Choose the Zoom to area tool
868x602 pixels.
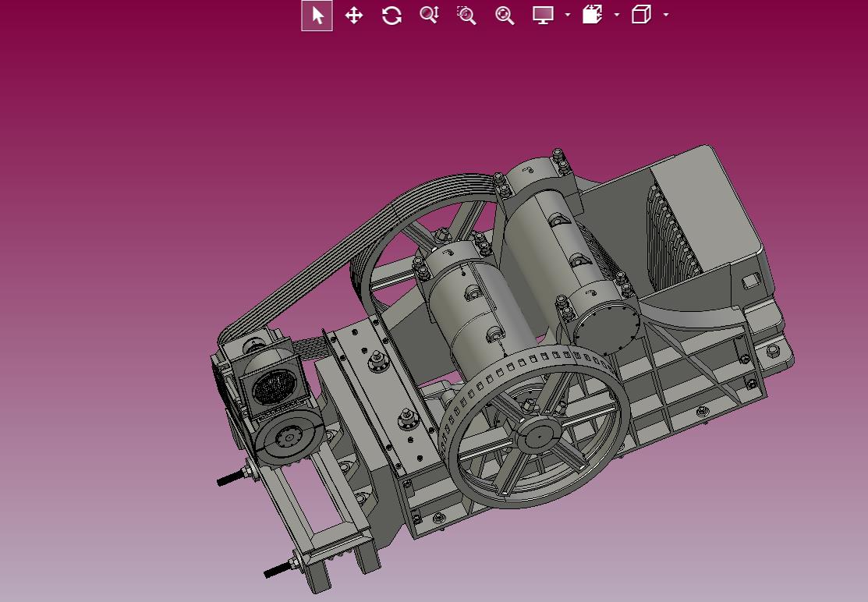466,16
